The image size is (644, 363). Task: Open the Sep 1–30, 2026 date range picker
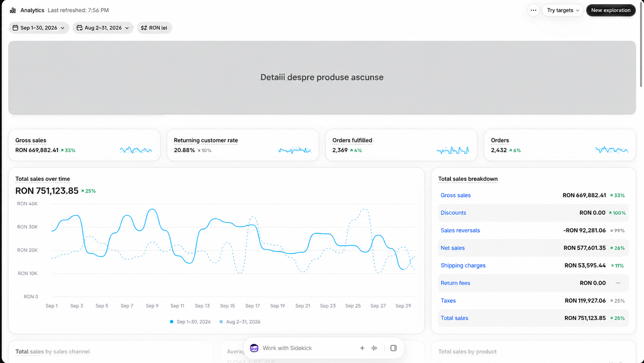(x=39, y=28)
